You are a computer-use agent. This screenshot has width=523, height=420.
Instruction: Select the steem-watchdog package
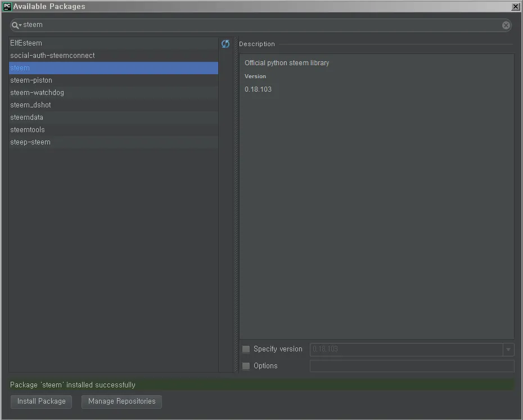114,92
